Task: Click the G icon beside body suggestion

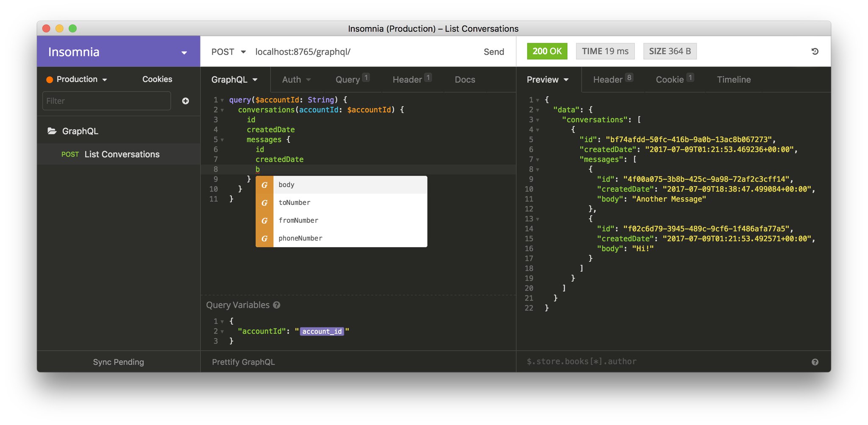Action: 264,185
